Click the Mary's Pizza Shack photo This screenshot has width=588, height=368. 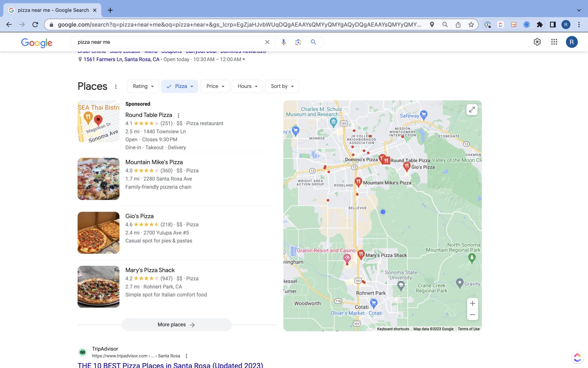coord(98,287)
